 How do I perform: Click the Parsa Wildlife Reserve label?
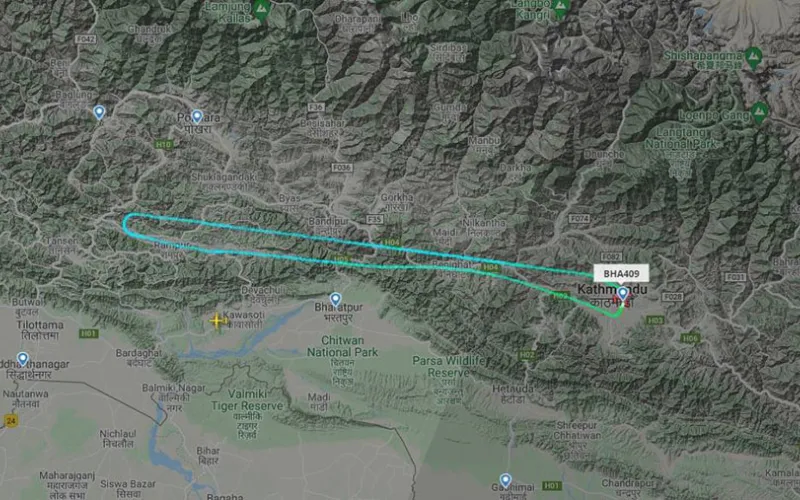(x=448, y=367)
